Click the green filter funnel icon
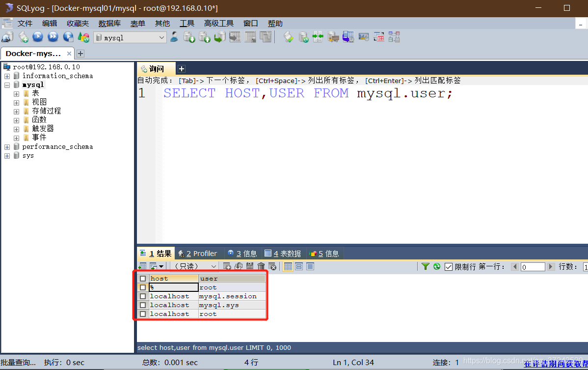 coord(425,266)
